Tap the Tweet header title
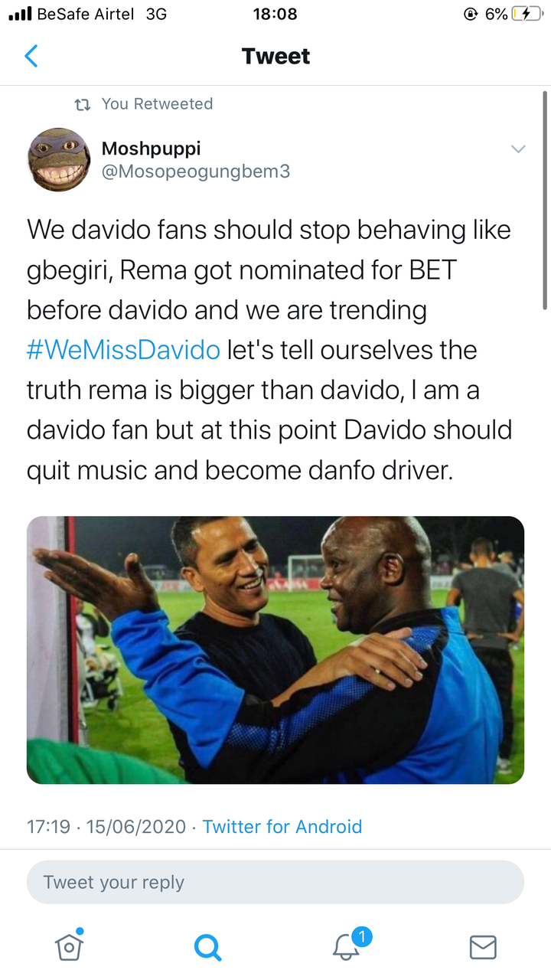 tap(275, 57)
